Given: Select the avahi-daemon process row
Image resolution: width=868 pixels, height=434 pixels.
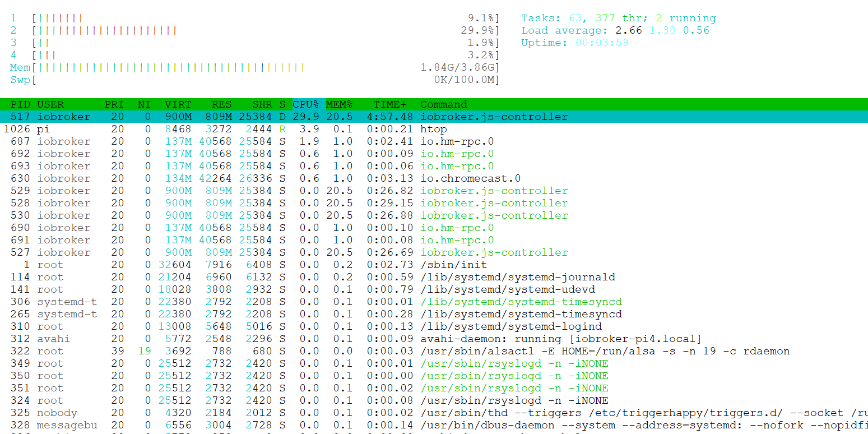Looking at the screenshot, I should [x=434, y=339].
